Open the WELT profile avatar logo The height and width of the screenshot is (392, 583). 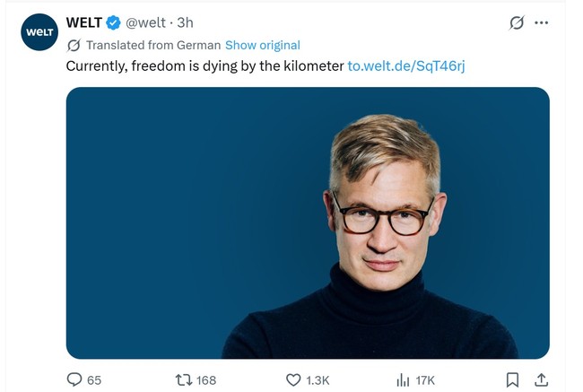(x=39, y=32)
